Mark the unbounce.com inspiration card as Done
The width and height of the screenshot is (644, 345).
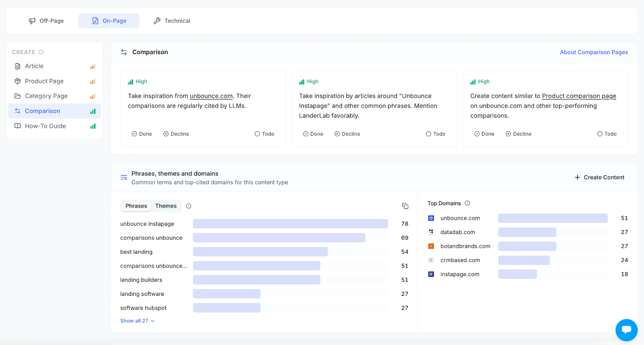point(142,134)
